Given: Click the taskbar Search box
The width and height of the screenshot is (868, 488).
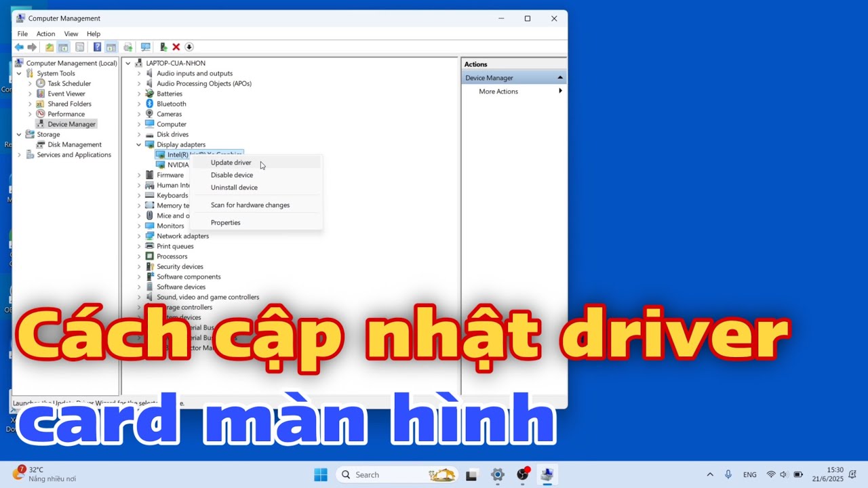Looking at the screenshot, I should click(x=397, y=474).
